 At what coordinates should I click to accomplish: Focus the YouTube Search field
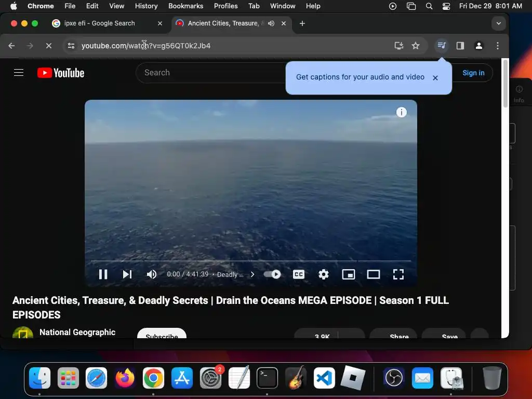210,73
